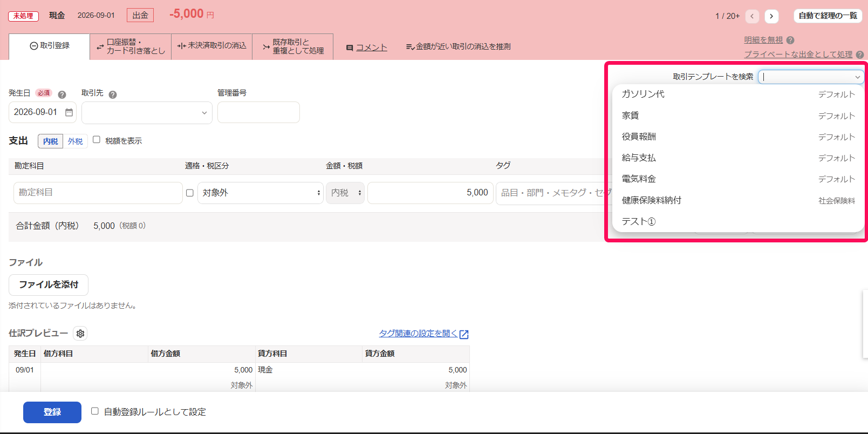
Task: Choose 給与支払 template
Action: click(738, 158)
